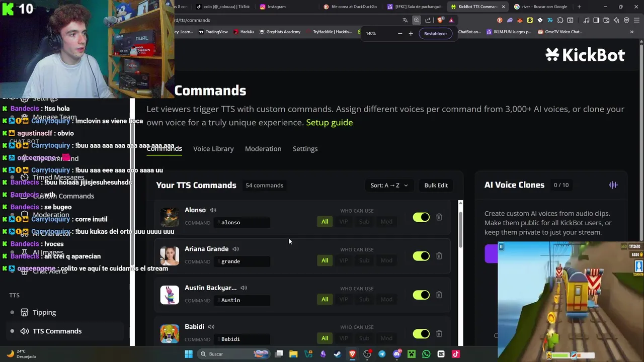This screenshot has width=644, height=362.
Task: Increase page zoom with plus button
Action: [411, 34]
